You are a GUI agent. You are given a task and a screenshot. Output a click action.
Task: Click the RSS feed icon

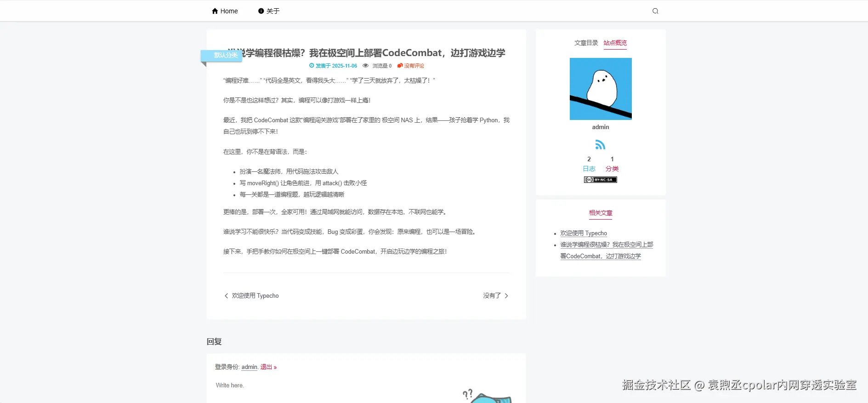(x=600, y=145)
